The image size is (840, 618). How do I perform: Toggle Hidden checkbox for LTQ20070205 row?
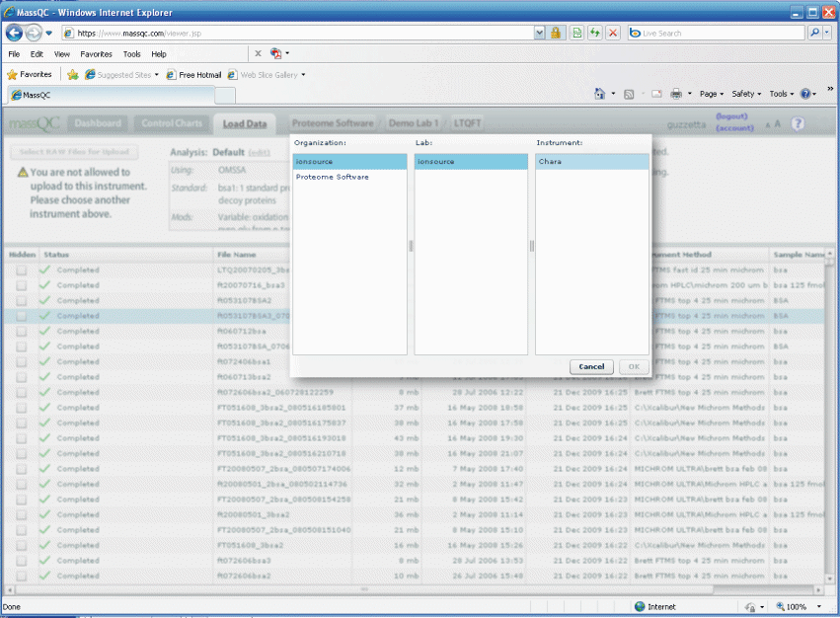[x=22, y=270]
